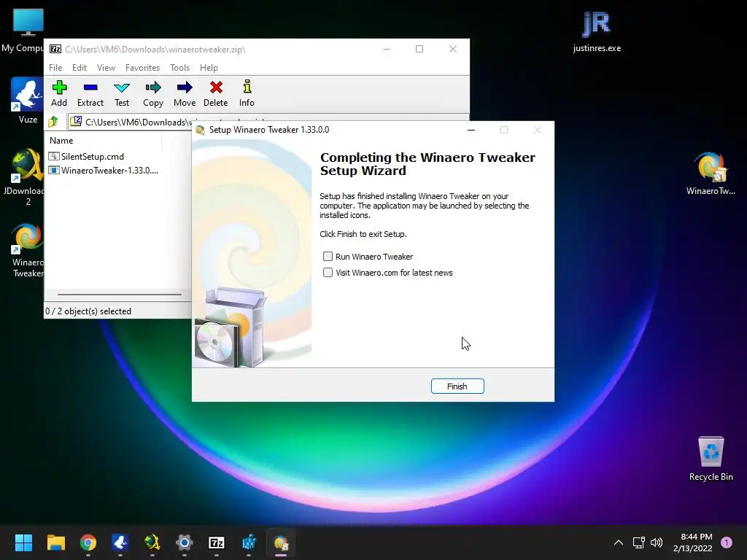747x560 pixels.
Task: Show hidden system tray icons
Action: click(619, 542)
